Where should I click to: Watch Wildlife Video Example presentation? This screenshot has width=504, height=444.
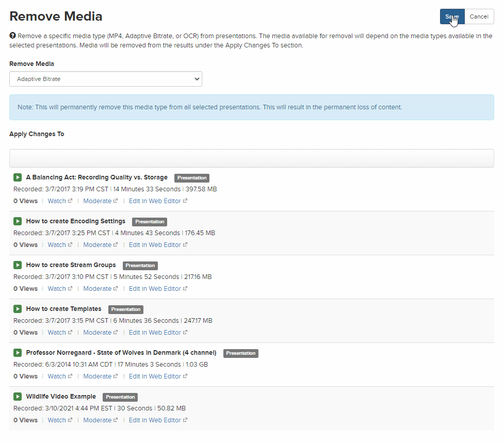tap(60, 420)
